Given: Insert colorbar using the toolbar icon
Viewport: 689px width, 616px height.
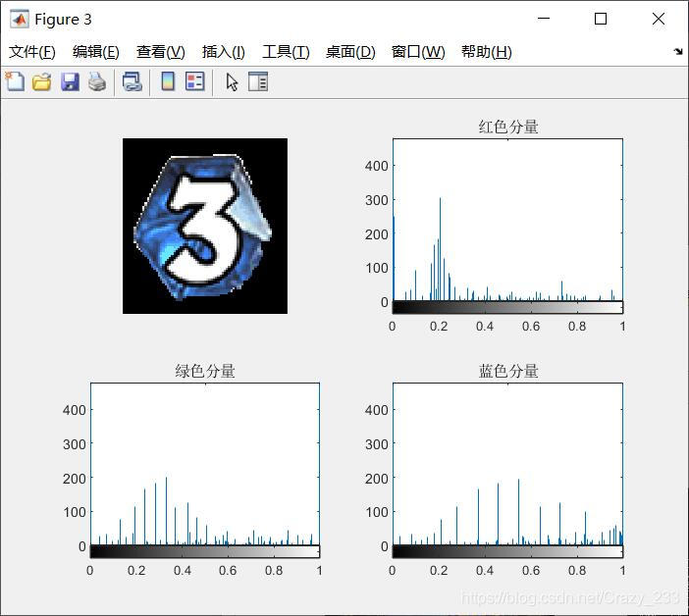Looking at the screenshot, I should coord(168,81).
